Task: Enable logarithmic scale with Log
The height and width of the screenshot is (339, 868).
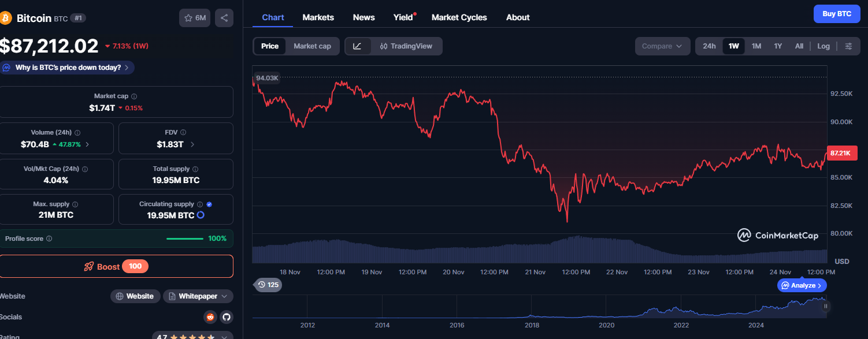Action: pyautogui.click(x=823, y=46)
